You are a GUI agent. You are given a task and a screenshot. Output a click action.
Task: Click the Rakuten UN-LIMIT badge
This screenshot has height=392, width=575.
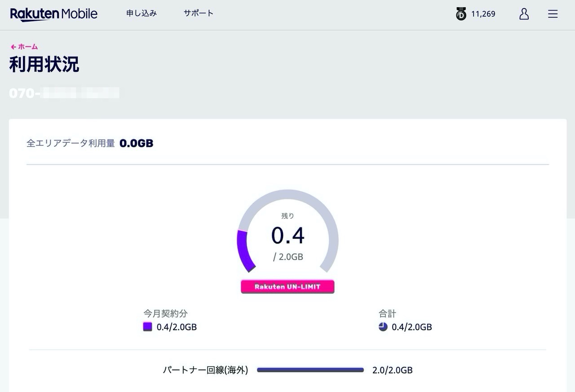[x=287, y=286]
